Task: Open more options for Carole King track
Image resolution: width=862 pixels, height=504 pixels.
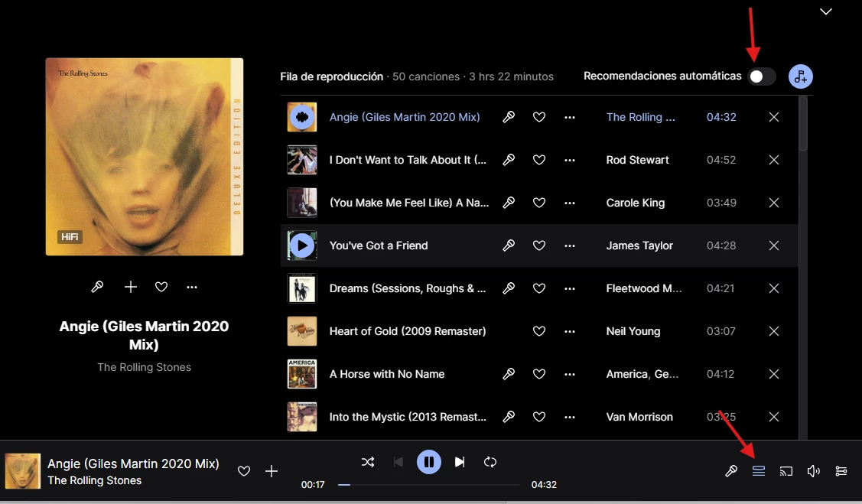Action: (570, 203)
